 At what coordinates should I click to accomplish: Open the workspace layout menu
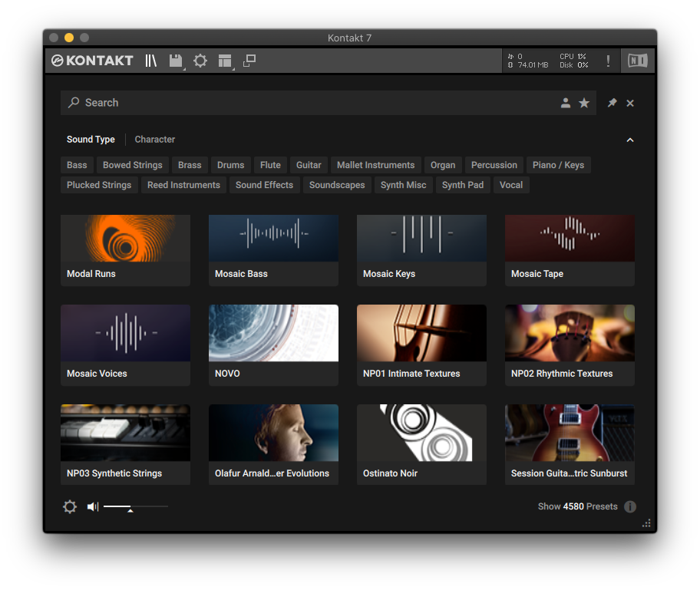click(x=224, y=61)
